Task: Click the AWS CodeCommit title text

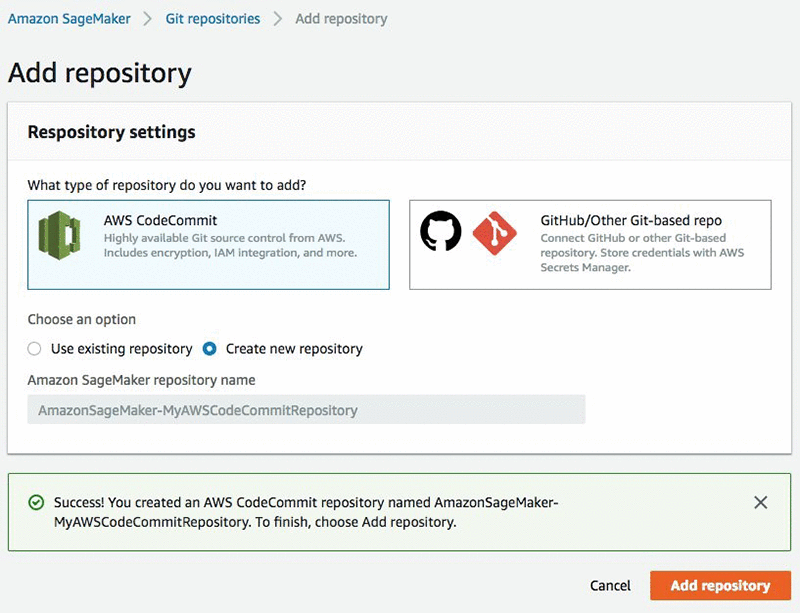Action: [160, 220]
